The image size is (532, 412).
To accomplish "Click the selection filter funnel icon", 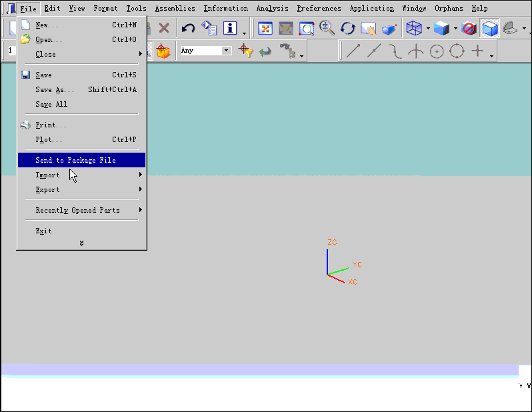I will (245, 51).
